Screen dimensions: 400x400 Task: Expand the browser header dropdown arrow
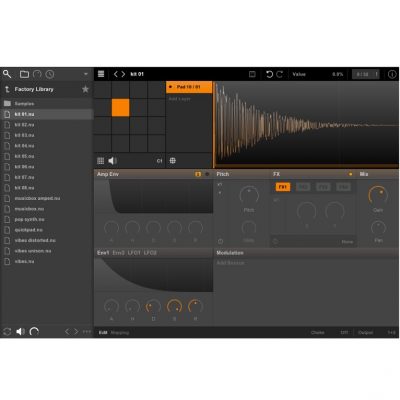(x=86, y=74)
